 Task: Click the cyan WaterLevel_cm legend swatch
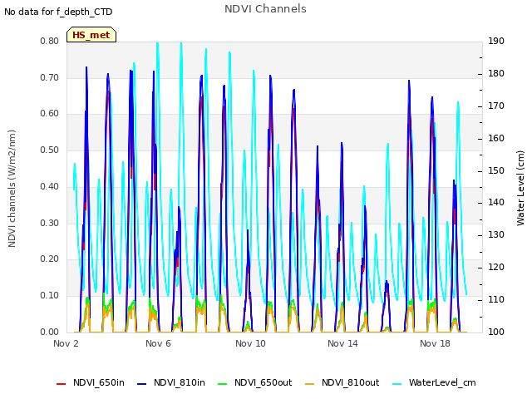pos(397,384)
